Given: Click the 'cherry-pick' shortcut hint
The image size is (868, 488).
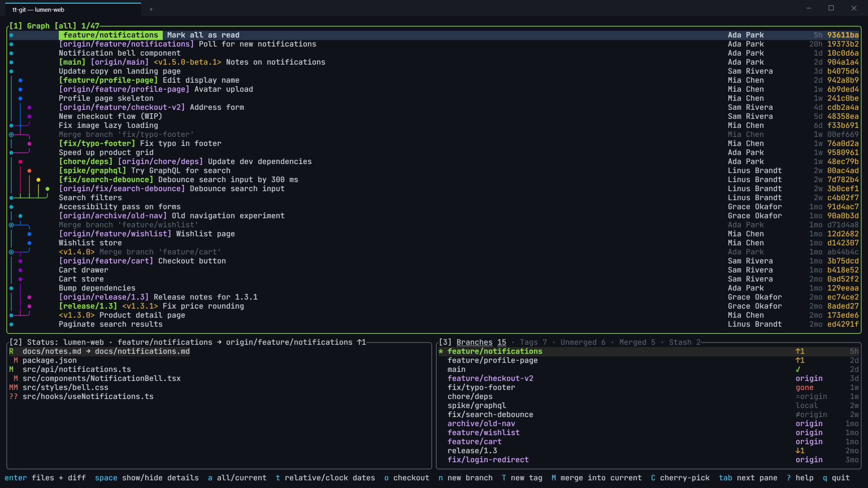Looking at the screenshot, I should point(680,478).
